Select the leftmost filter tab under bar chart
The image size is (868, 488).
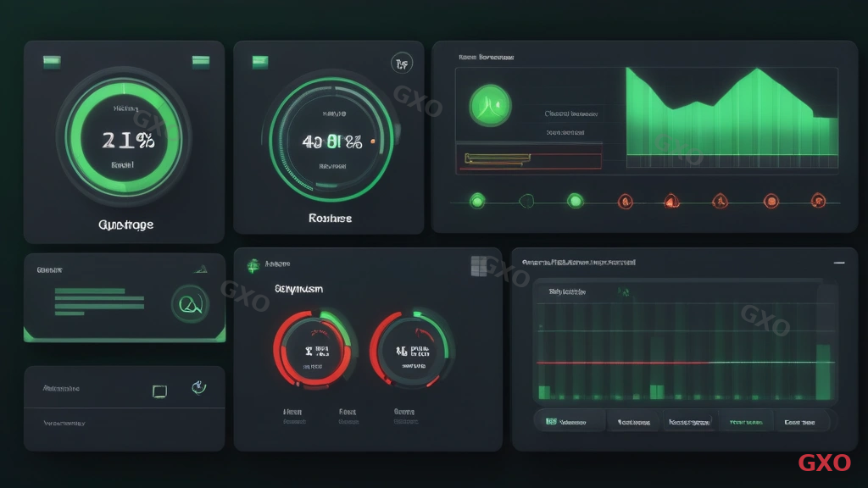570,421
